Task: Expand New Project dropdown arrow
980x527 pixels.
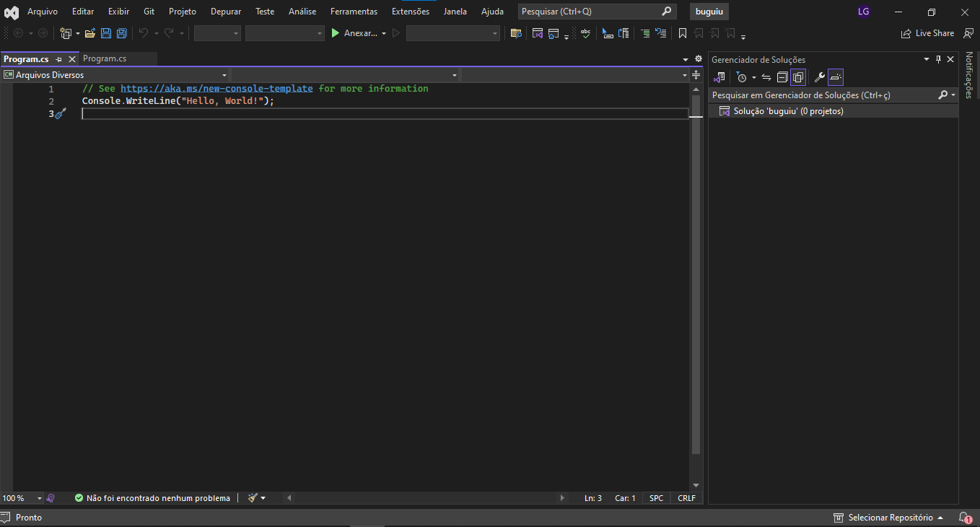Action: tap(78, 33)
